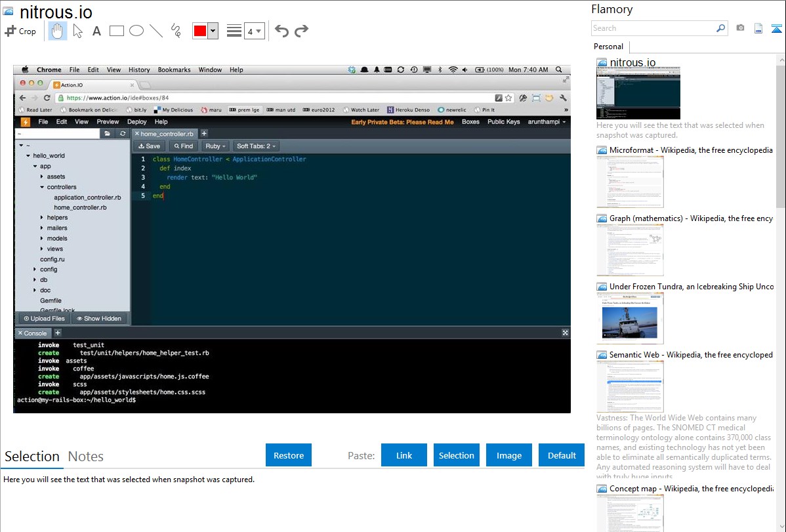Click the blue collapse icon at the panel's top right
Image resolution: width=786 pixels, height=532 pixels.
click(x=776, y=28)
